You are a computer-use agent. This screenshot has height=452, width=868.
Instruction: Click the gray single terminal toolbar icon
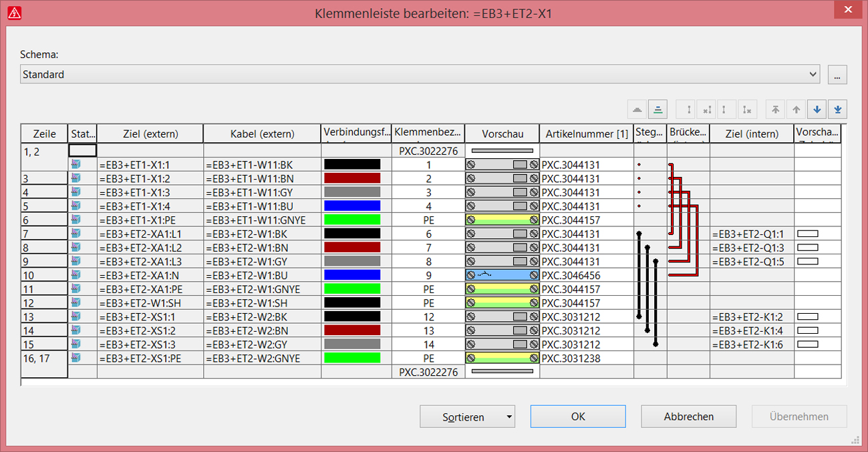coord(637,109)
